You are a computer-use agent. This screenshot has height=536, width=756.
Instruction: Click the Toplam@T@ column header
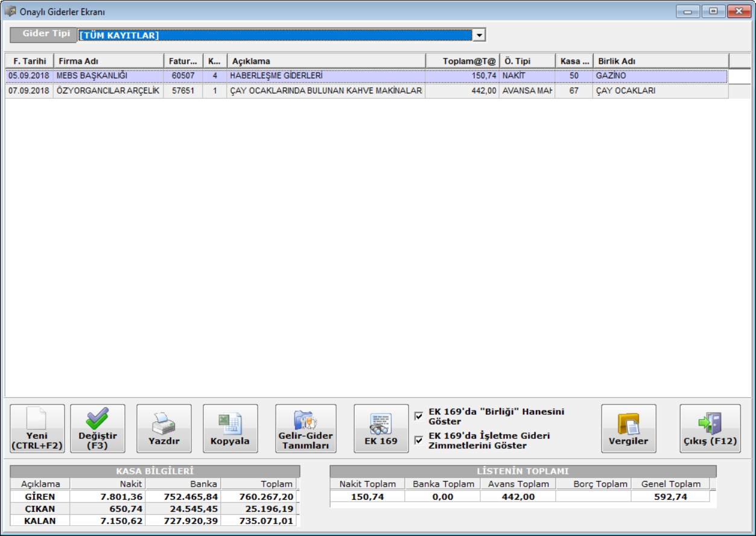pyautogui.click(x=462, y=61)
